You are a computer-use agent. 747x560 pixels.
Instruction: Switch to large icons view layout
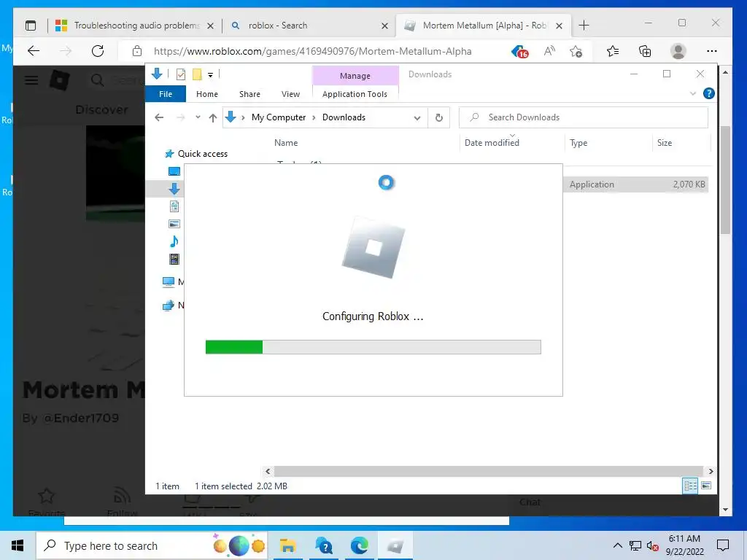[706, 486]
